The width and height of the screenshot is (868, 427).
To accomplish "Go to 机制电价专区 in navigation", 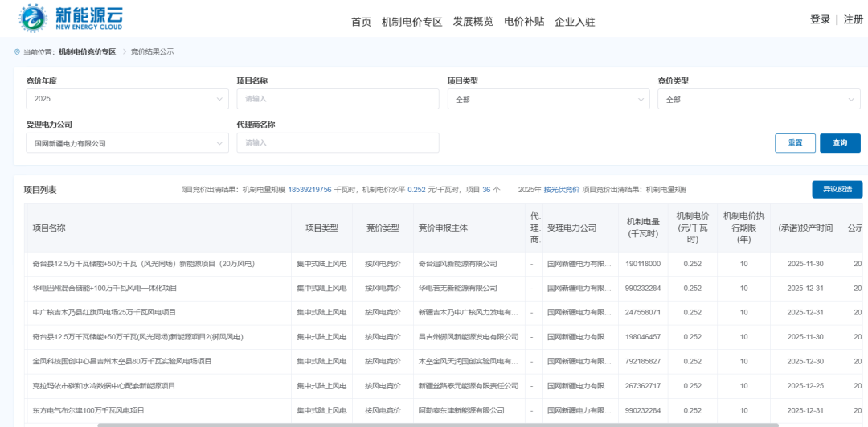I will [x=411, y=22].
